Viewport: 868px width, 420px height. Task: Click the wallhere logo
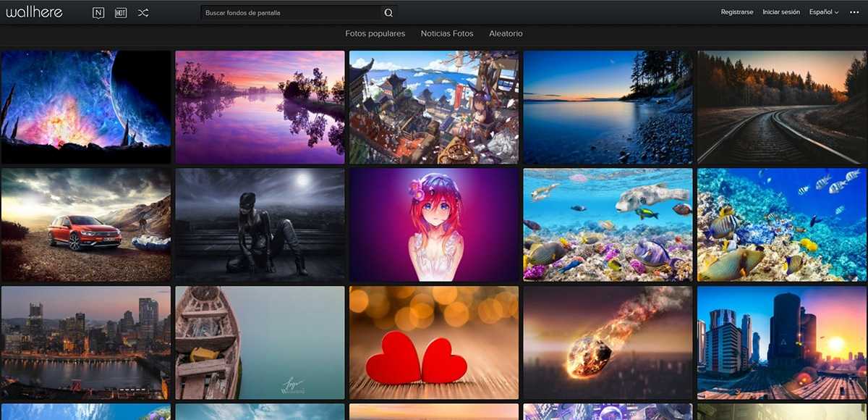coord(34,12)
